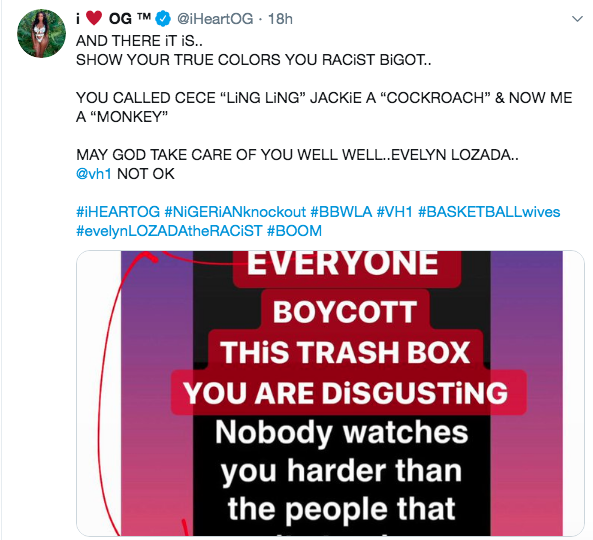The height and width of the screenshot is (540, 593).
Task: Expand the tweet options chevron menu
Action: (577, 19)
